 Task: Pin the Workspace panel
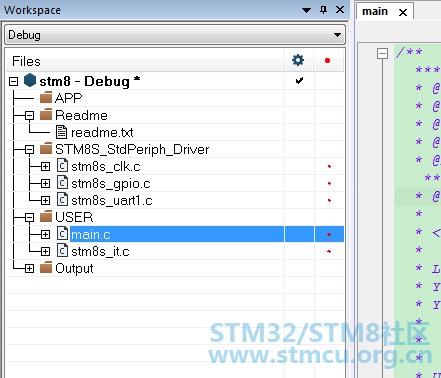323,10
